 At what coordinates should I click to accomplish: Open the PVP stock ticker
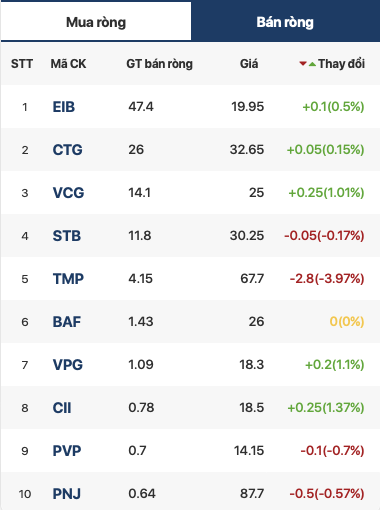67,451
